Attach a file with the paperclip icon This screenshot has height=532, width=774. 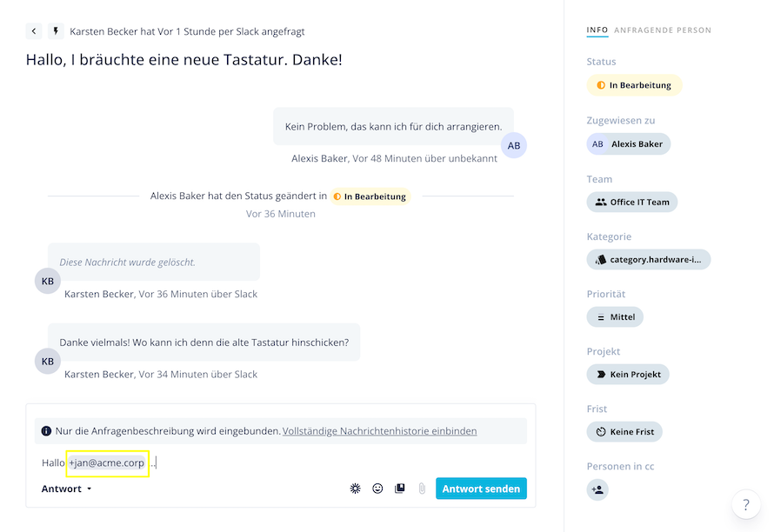click(x=422, y=489)
